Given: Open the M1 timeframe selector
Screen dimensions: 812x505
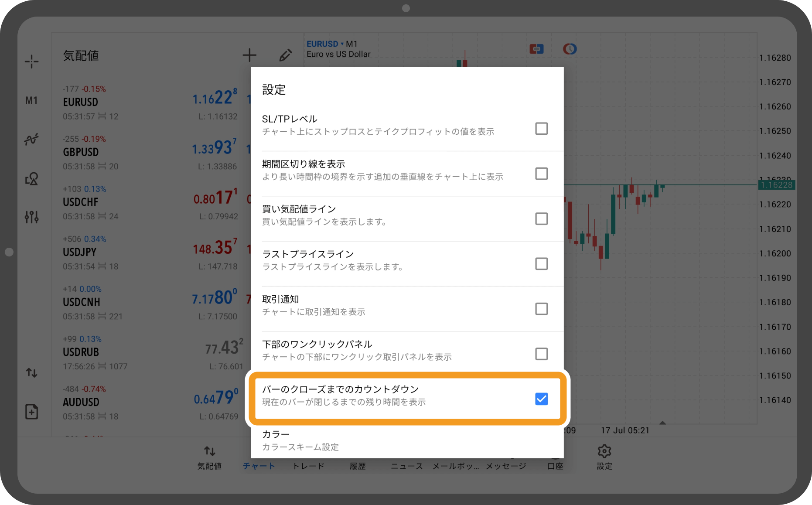Looking at the screenshot, I should (x=31, y=101).
